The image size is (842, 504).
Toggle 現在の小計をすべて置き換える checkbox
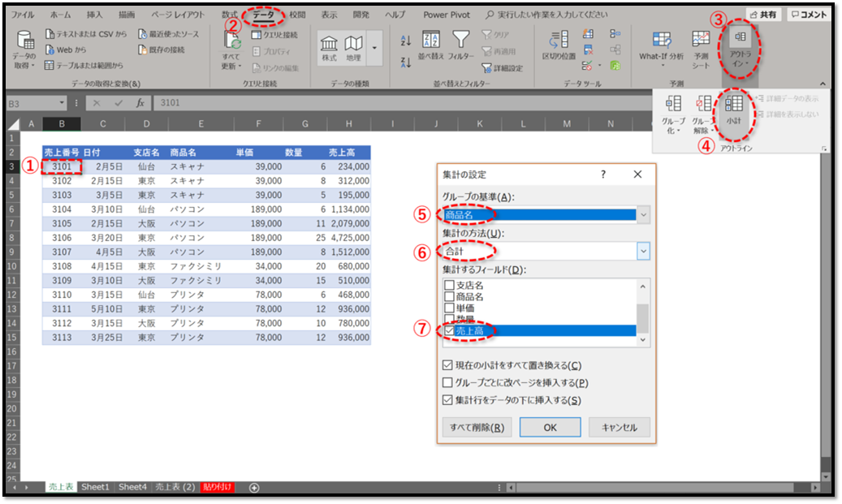click(x=447, y=365)
